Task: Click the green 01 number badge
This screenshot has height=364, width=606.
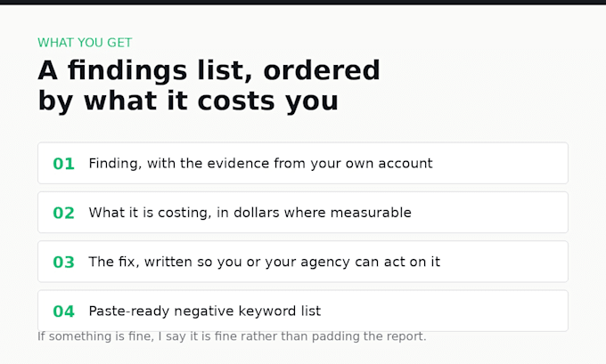Action: click(x=63, y=164)
